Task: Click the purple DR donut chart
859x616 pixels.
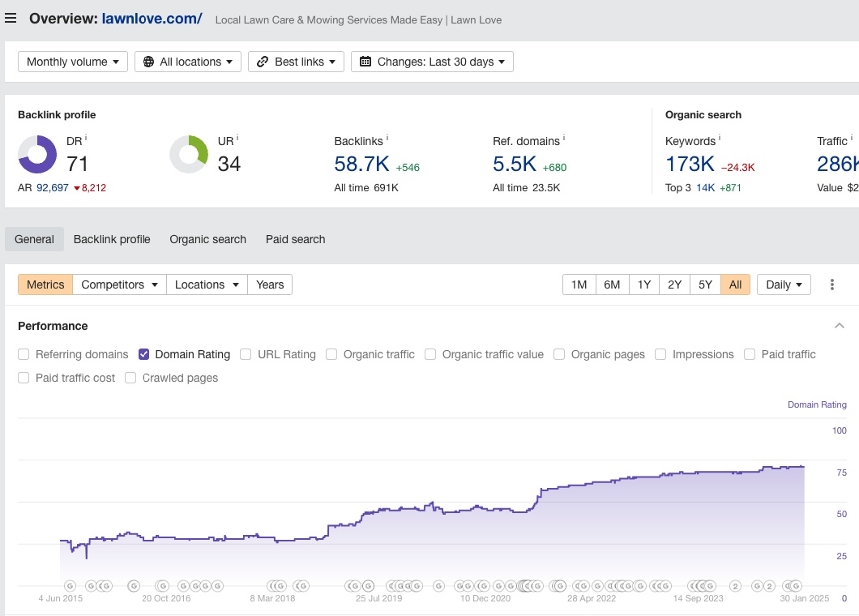Action: point(37,154)
